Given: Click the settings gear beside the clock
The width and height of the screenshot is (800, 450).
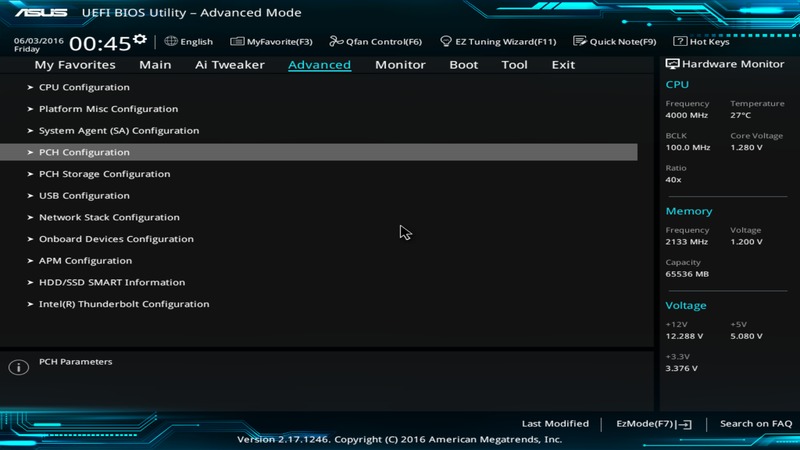Looking at the screenshot, I should (x=140, y=39).
